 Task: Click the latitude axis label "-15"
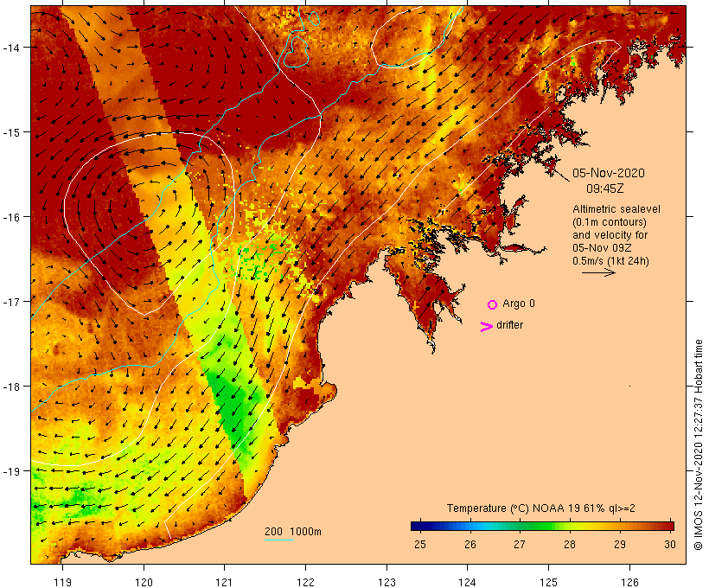(x=10, y=132)
